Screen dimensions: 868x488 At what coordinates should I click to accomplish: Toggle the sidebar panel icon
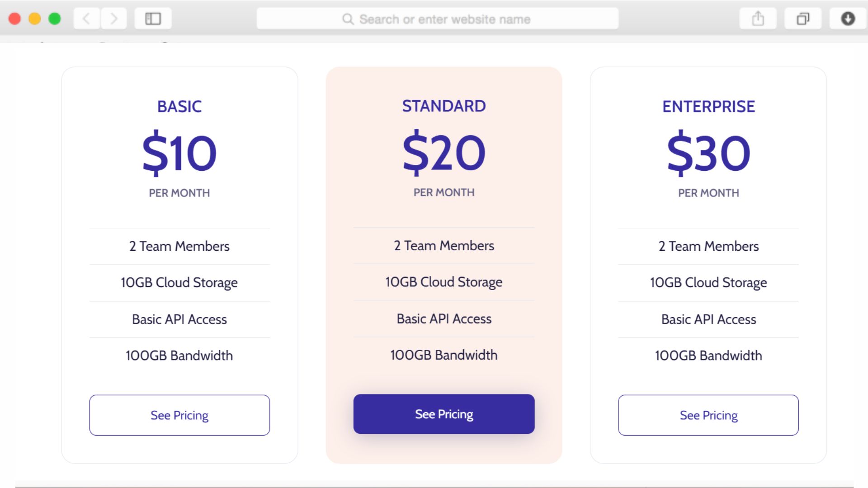point(153,19)
